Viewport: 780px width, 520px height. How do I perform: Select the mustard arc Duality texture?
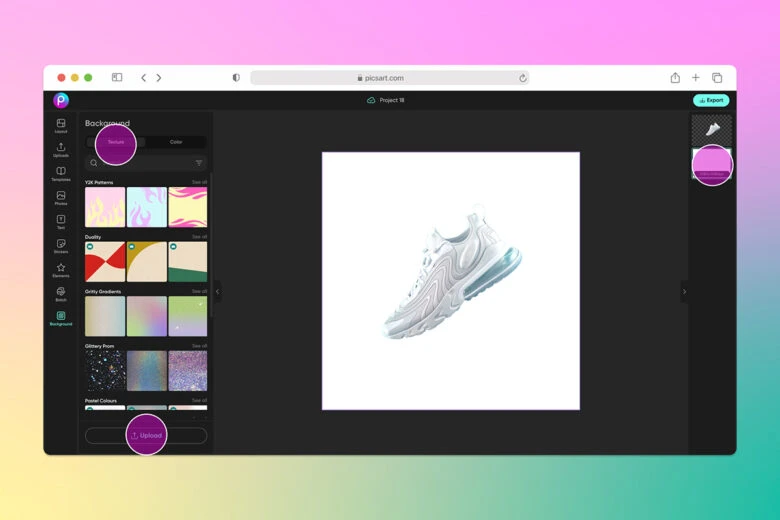pyautogui.click(x=147, y=262)
